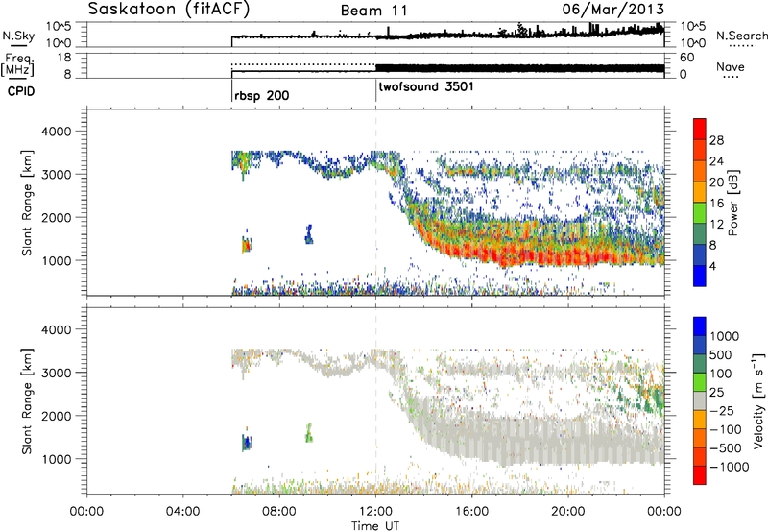Click the red top segment of Power colorbar
The width and height of the screenshot is (768, 532).
click(x=700, y=129)
